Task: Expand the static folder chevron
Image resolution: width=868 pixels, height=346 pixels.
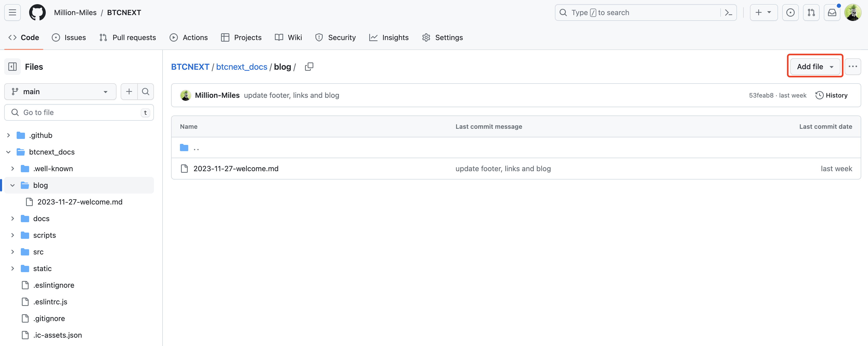Action: [x=12, y=268]
